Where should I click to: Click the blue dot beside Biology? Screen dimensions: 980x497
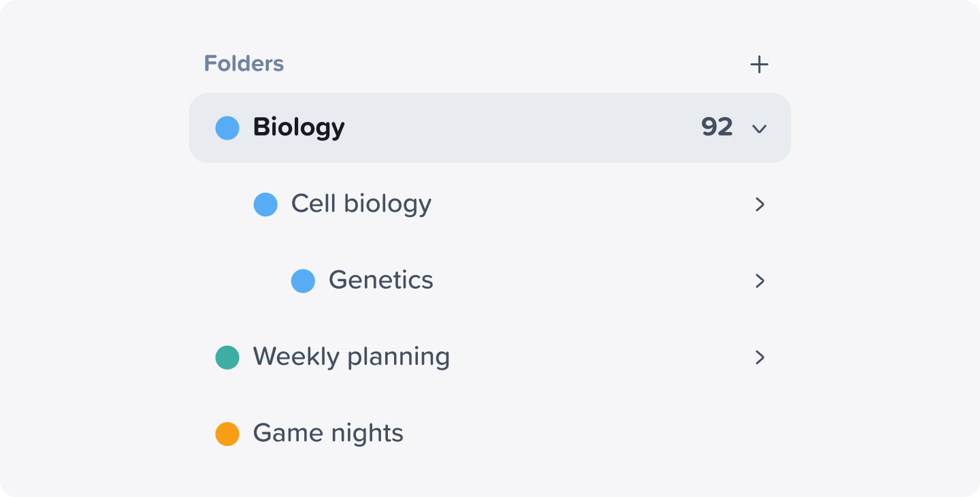[227, 128]
